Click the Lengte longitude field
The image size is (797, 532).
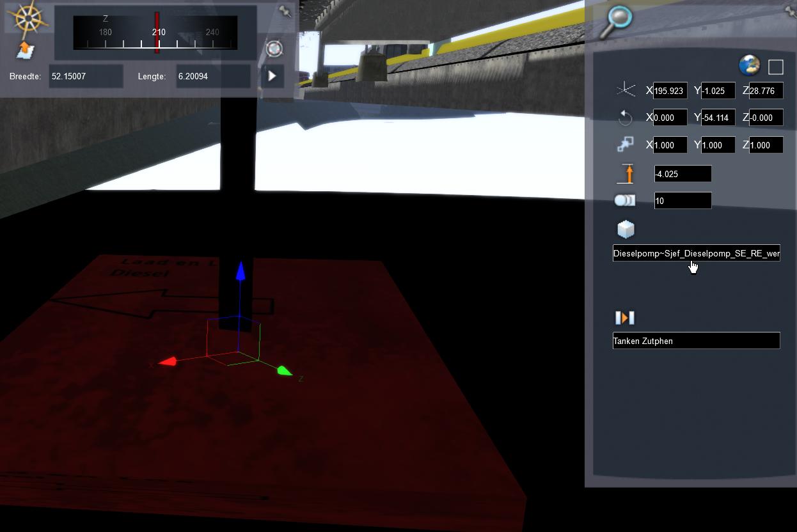coord(213,76)
